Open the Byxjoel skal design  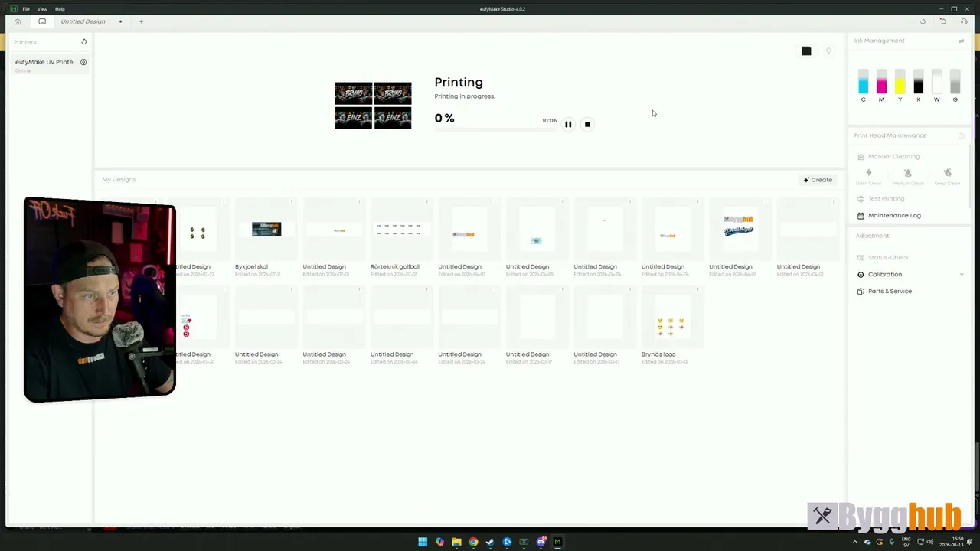[266, 237]
